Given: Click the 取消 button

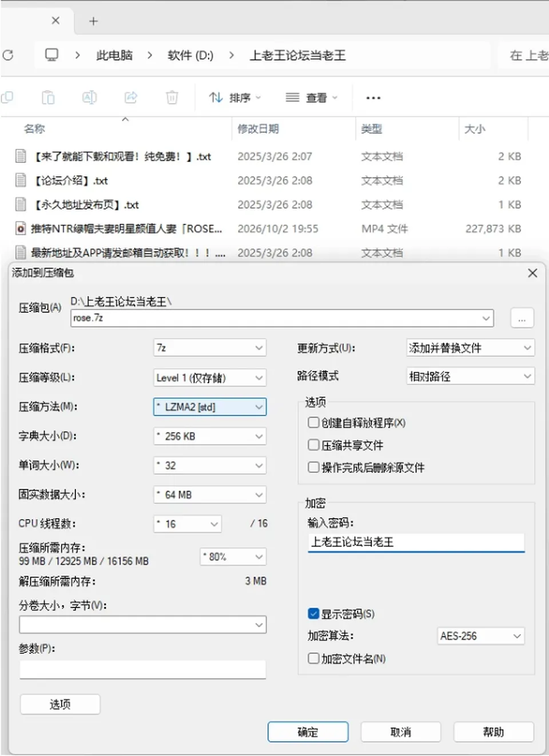Looking at the screenshot, I should click(x=400, y=732).
